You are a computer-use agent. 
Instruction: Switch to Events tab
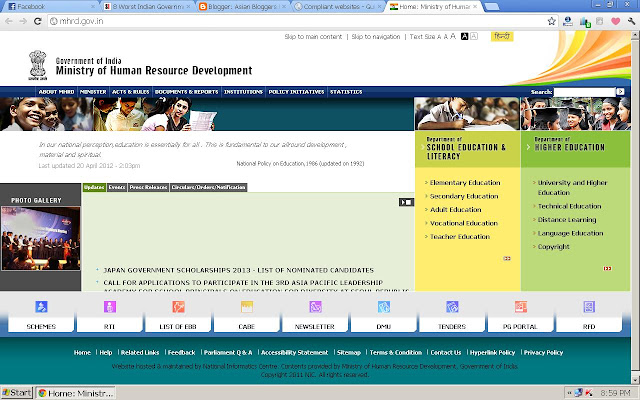click(117, 187)
